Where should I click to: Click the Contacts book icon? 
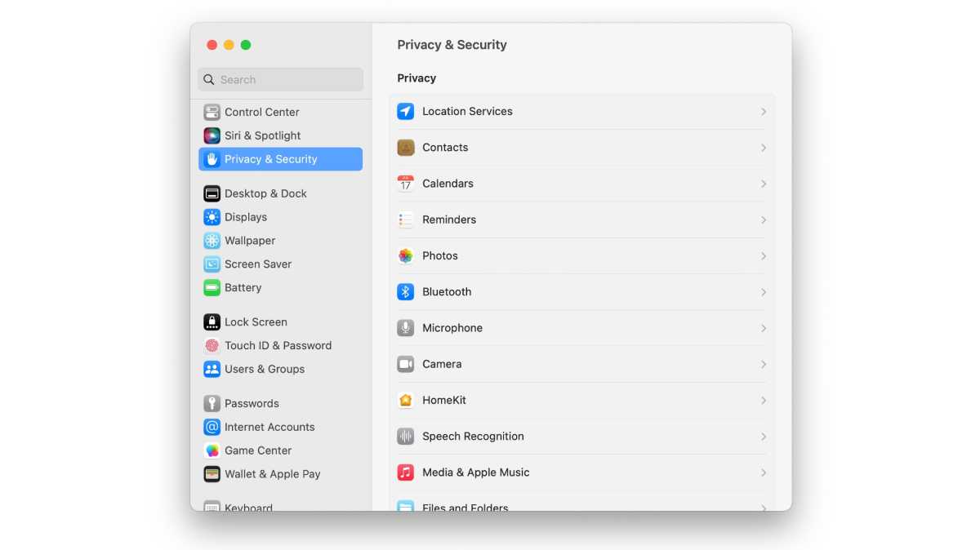(405, 148)
